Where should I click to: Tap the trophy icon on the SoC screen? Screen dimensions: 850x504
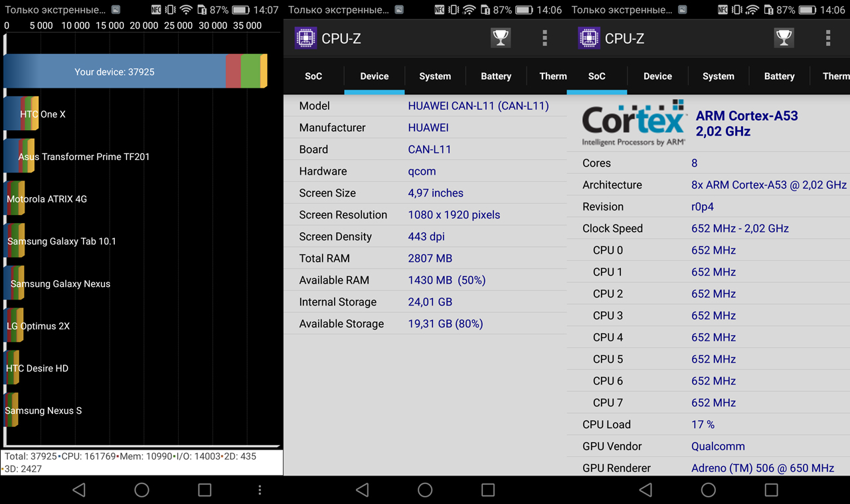coord(784,38)
